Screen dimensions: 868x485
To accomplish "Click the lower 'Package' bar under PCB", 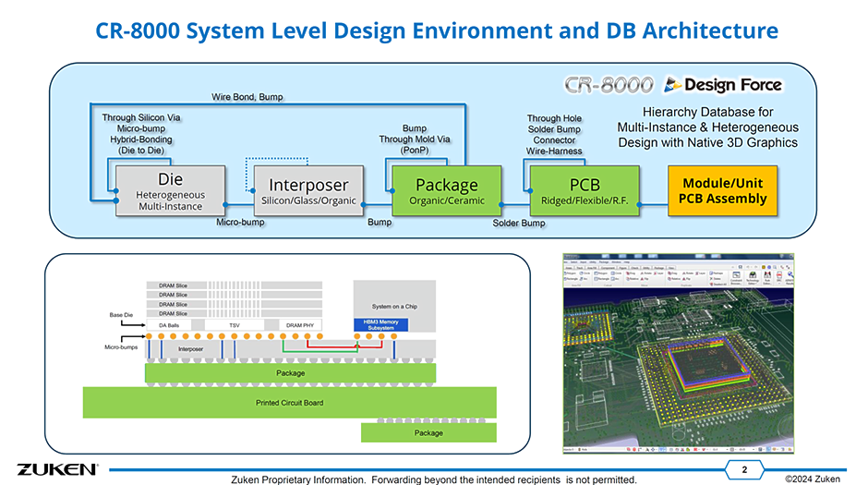I will click(428, 433).
